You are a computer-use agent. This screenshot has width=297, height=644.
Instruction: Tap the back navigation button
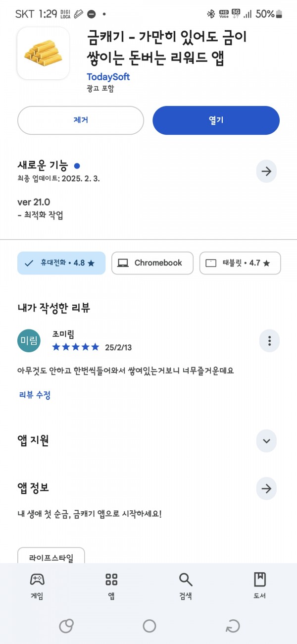(x=233, y=626)
